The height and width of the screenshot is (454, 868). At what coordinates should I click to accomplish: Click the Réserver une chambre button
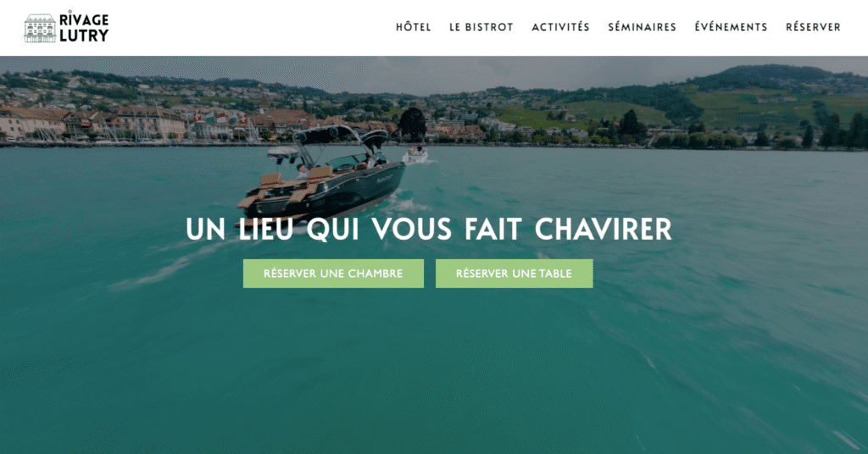click(x=333, y=274)
